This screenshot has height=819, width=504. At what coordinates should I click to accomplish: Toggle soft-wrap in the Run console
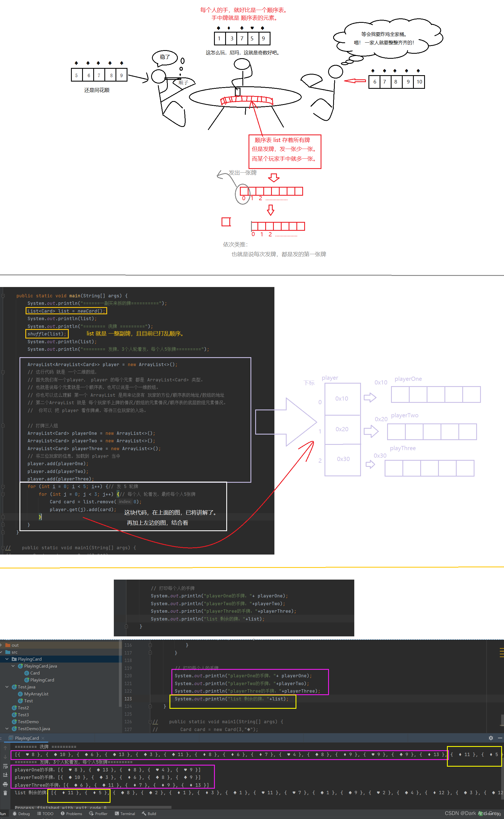tap(5, 766)
